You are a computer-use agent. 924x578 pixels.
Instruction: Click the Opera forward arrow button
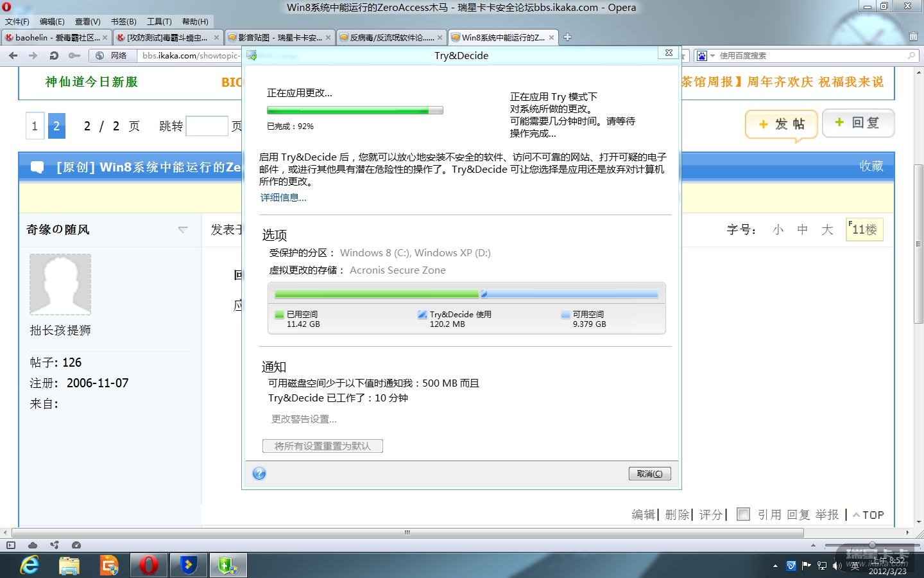tap(33, 56)
